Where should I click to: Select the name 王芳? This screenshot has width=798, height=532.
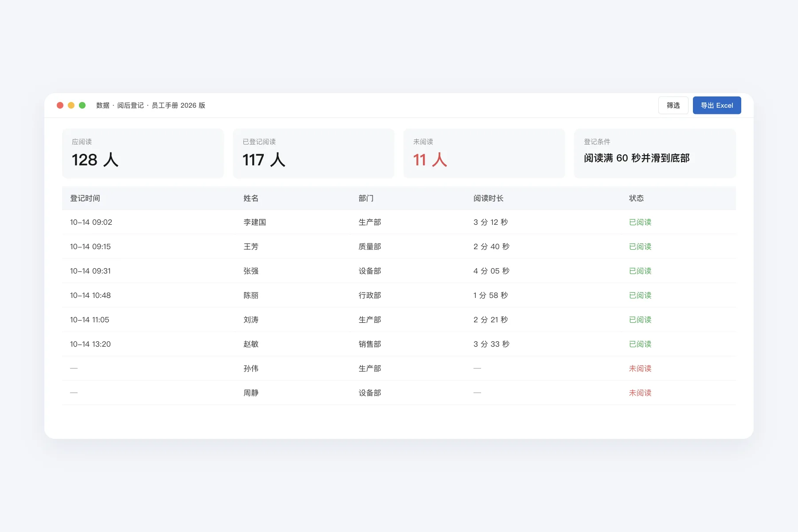(x=251, y=246)
